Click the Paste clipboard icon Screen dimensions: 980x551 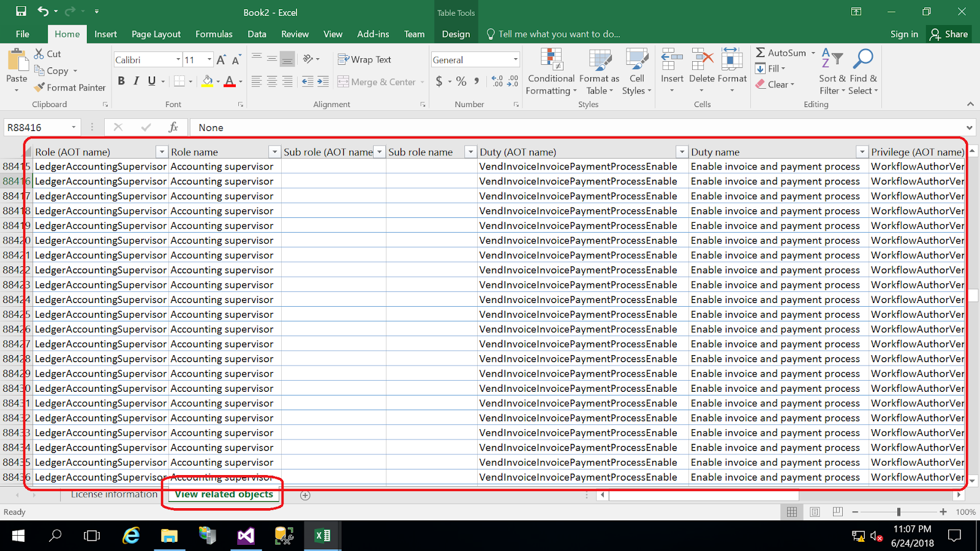coord(17,61)
